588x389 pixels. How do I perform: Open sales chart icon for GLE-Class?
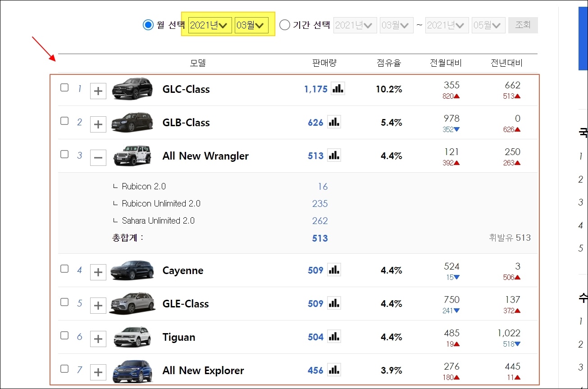point(334,303)
